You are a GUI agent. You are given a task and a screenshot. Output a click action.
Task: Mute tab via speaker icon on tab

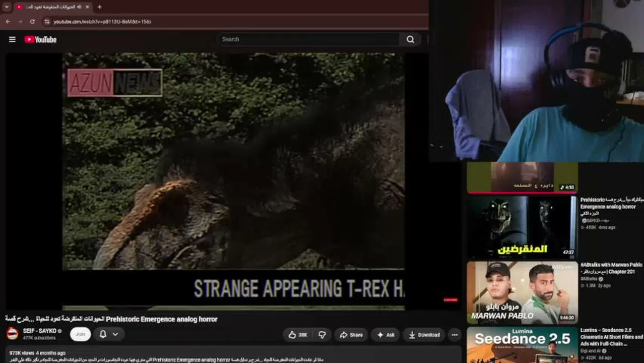(x=79, y=7)
